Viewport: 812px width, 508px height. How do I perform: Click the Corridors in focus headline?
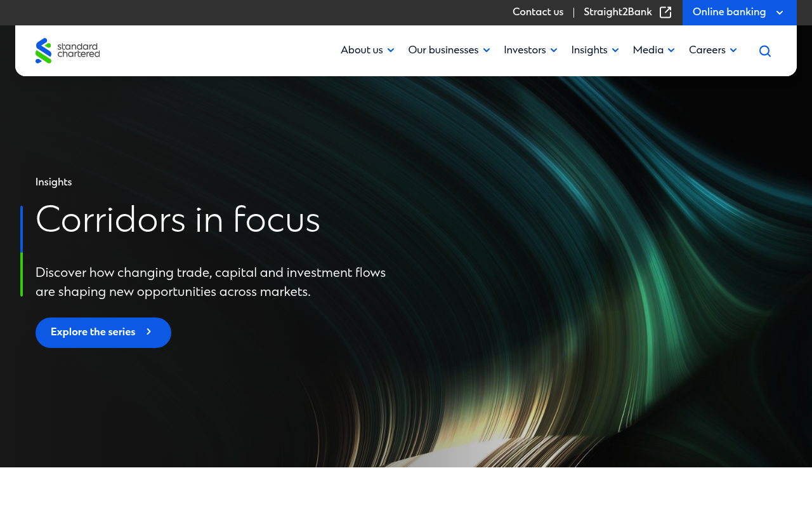[178, 221]
